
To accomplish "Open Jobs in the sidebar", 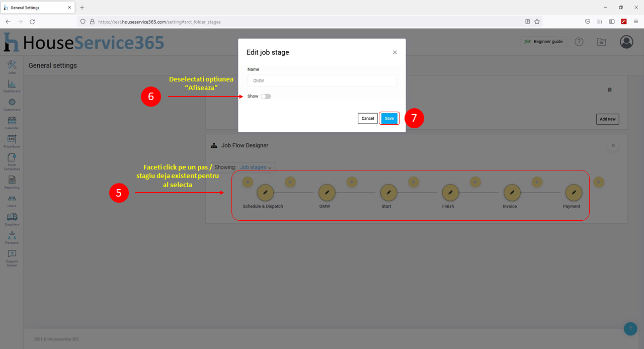I will click(x=12, y=66).
